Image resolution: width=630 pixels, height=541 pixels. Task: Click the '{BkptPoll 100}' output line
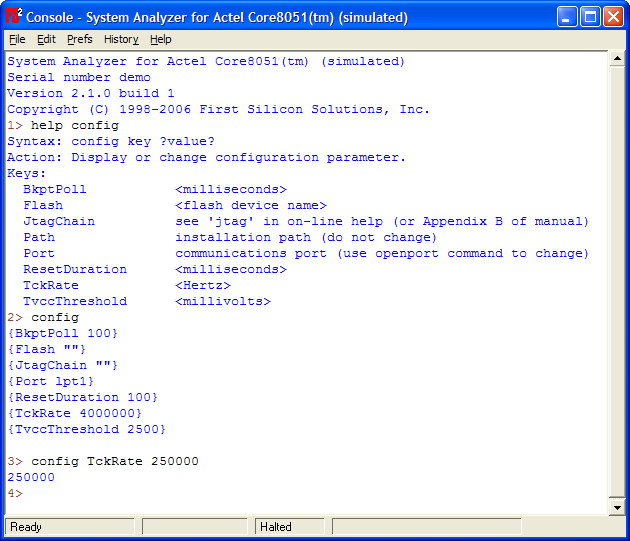pyautogui.click(x=63, y=333)
